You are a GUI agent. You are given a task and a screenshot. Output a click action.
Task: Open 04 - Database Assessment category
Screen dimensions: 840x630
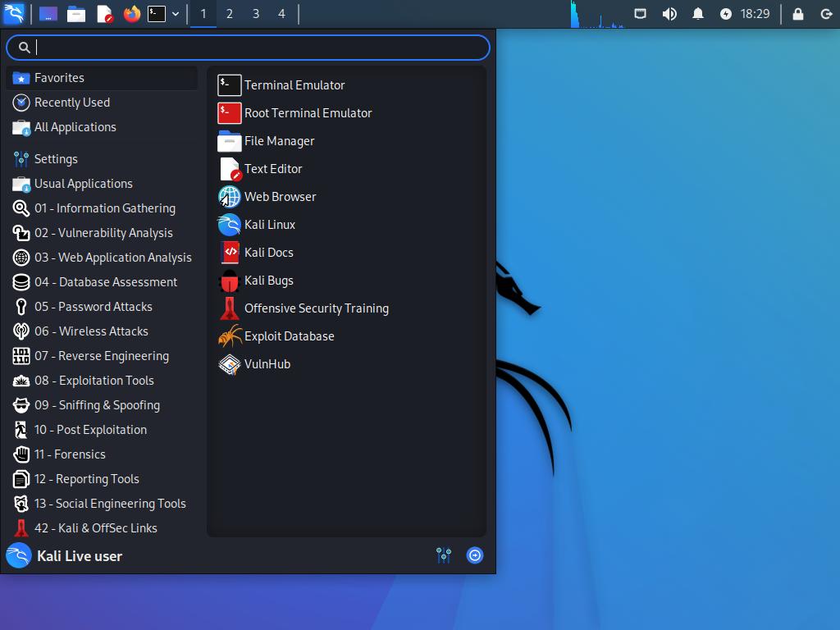[x=103, y=282]
